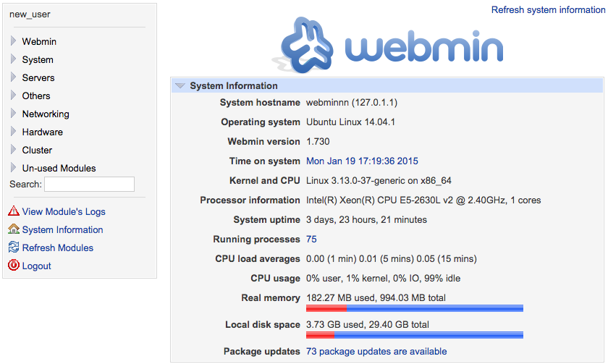Expand the System category arrow
Viewport: 608px width, 364px height.
coord(13,59)
